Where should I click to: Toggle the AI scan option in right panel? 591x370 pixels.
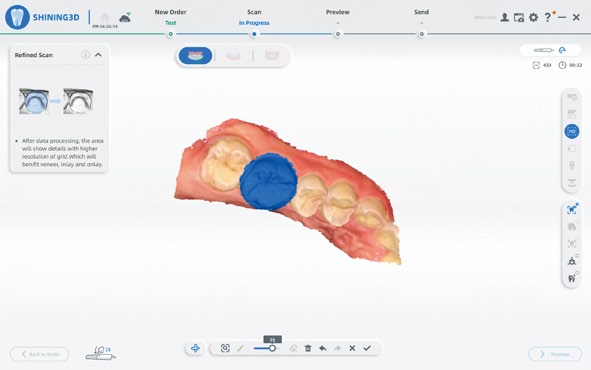click(572, 209)
